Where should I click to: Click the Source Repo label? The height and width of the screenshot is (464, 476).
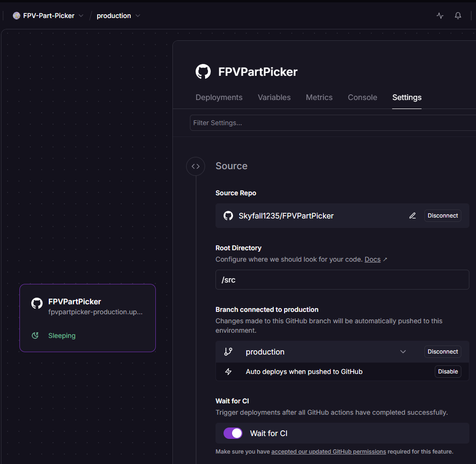(x=235, y=193)
